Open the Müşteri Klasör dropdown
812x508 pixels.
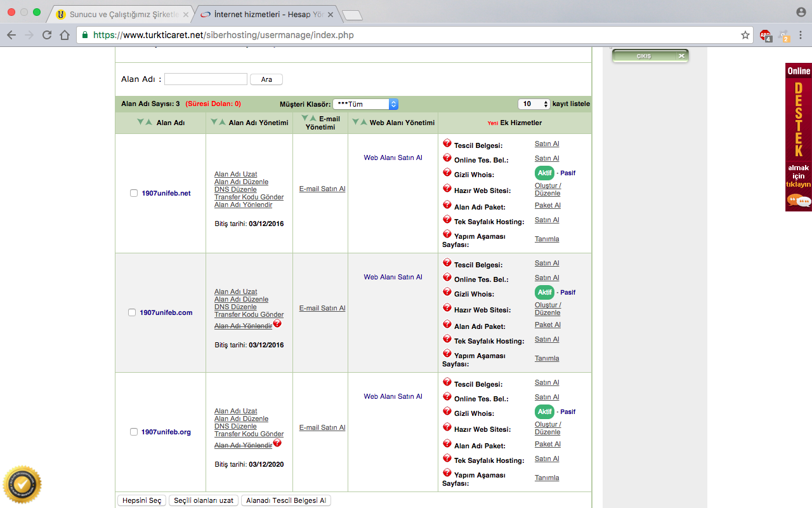[x=365, y=104]
